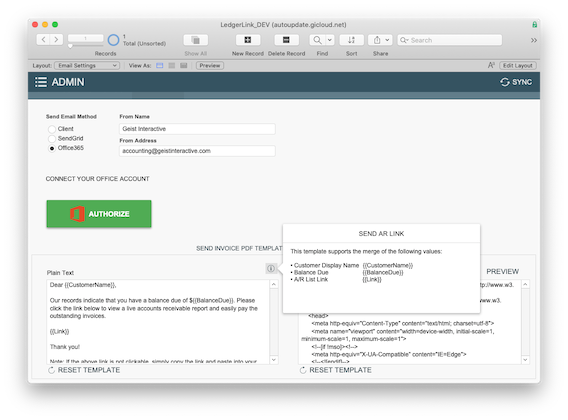This screenshot has width=568, height=420.
Task: Click the green AUTHORIZE button
Action: point(99,214)
